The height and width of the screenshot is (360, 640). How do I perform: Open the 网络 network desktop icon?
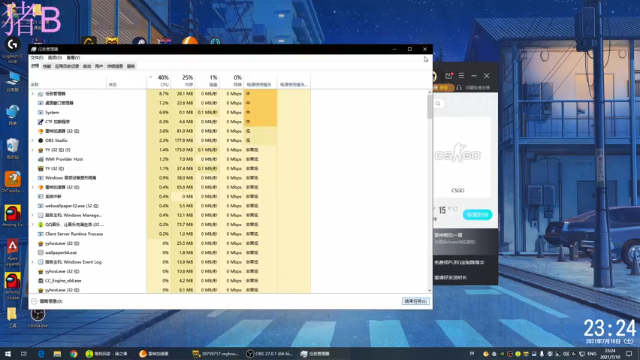12,114
